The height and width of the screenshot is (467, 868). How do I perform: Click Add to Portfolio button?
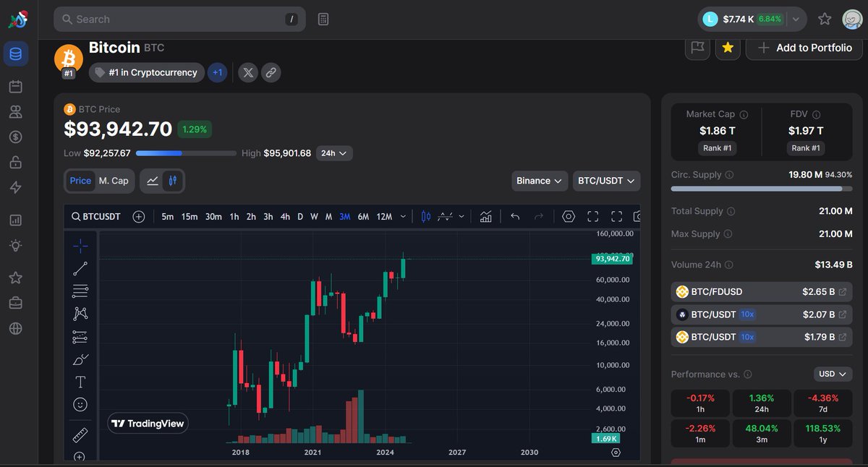(x=804, y=48)
